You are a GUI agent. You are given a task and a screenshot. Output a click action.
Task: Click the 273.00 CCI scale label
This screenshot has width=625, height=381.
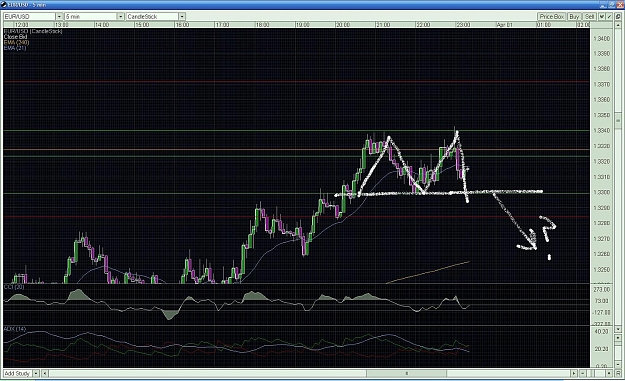(x=601, y=289)
